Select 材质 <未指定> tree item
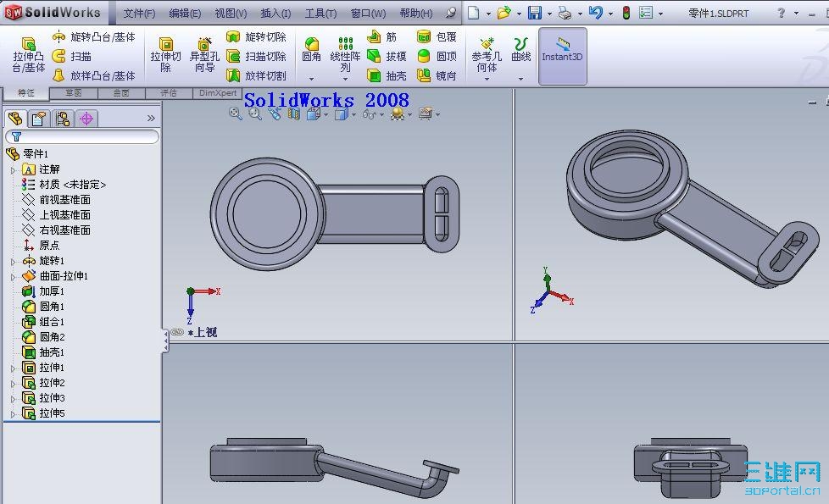 [64, 185]
